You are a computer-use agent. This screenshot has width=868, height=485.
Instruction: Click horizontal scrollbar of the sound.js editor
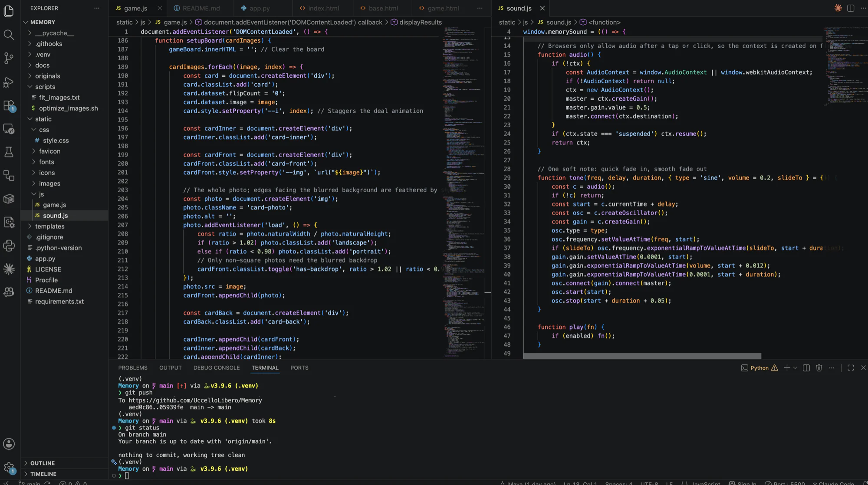point(642,356)
